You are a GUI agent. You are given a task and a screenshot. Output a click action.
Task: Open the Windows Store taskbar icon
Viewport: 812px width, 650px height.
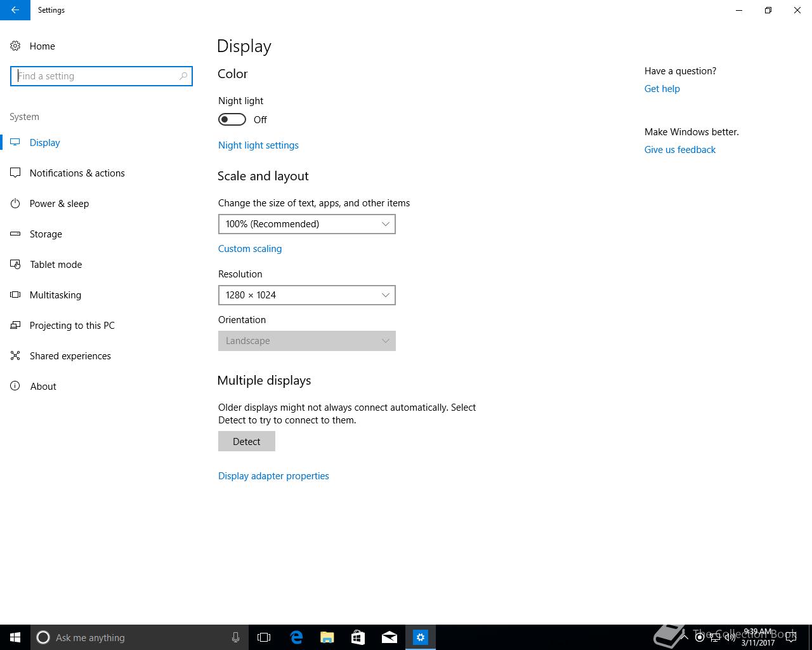(x=358, y=637)
